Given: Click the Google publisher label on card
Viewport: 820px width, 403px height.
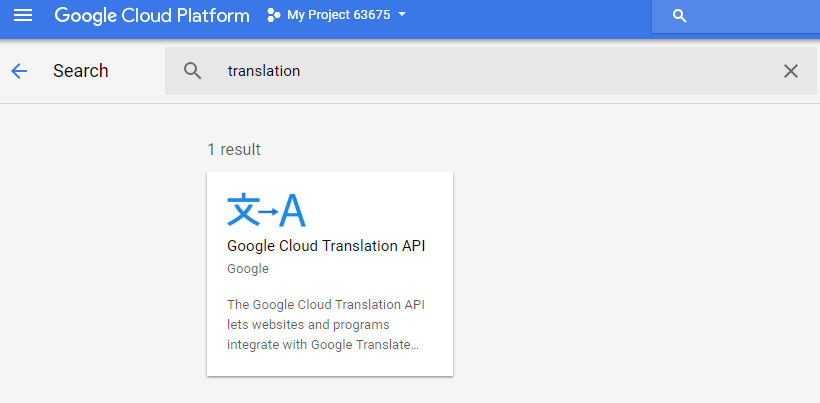Looking at the screenshot, I should [x=248, y=268].
